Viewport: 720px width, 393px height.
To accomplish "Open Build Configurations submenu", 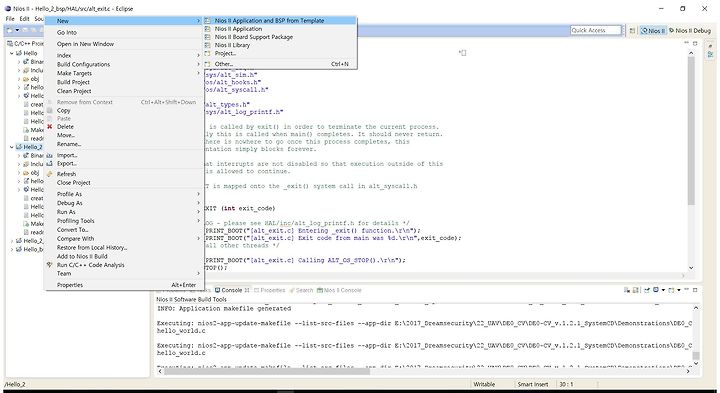I will (x=124, y=65).
